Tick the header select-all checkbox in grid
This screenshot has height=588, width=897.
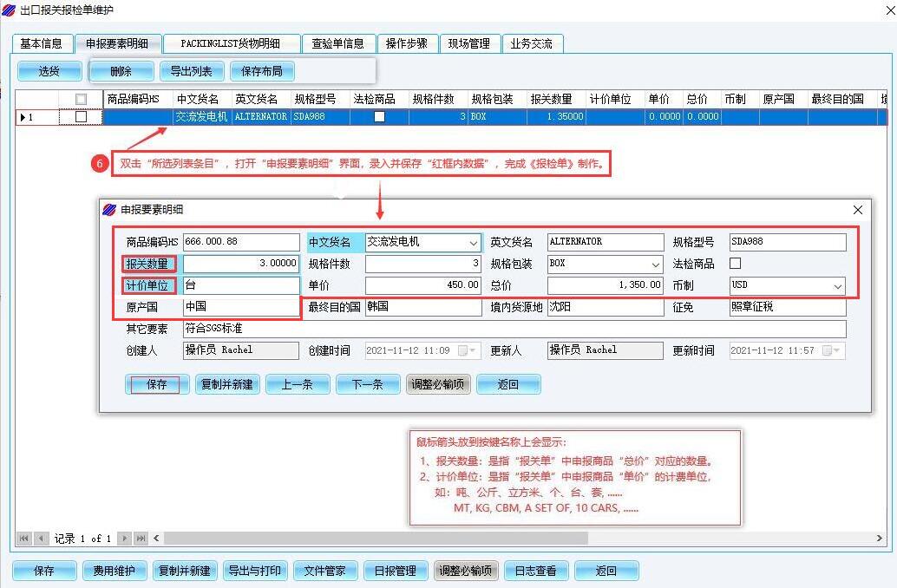[x=82, y=99]
